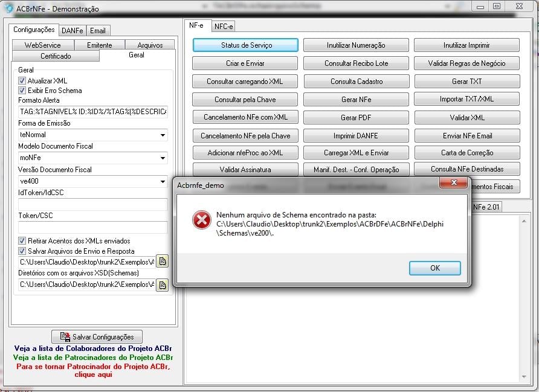Viewport: 539px width, 392px height.
Task: Click Inutilizar Numeração button
Action: point(356,45)
